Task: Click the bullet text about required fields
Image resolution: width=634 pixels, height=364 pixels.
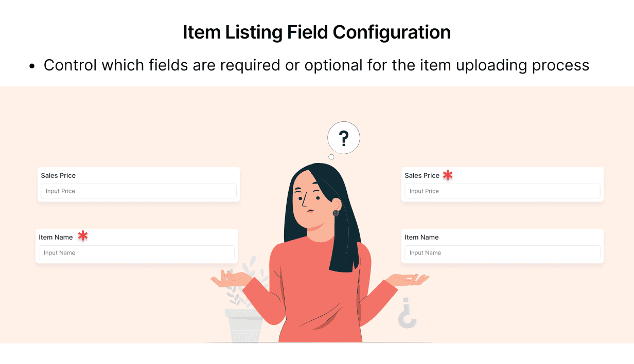Action: pos(316,65)
